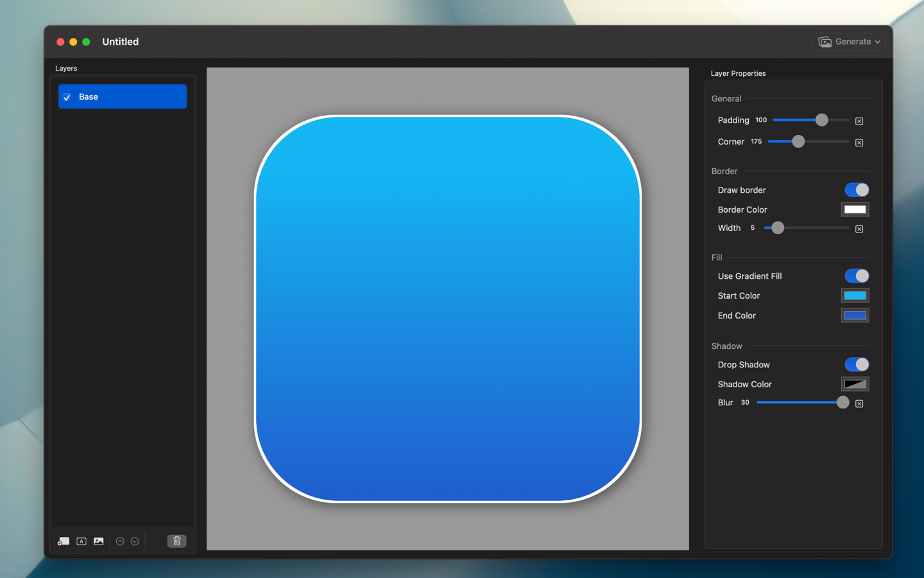Turn off the Drop Shadow switch
Viewport: 924px width, 578px height.
pos(857,365)
